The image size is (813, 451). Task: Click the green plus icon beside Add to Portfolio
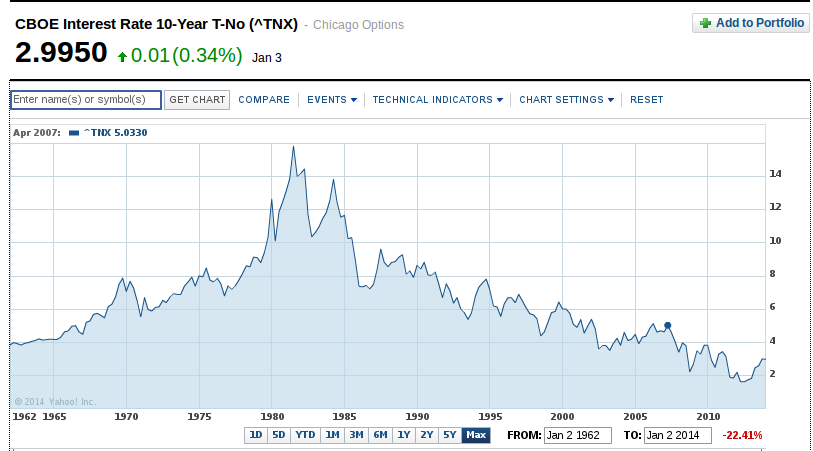pos(705,23)
